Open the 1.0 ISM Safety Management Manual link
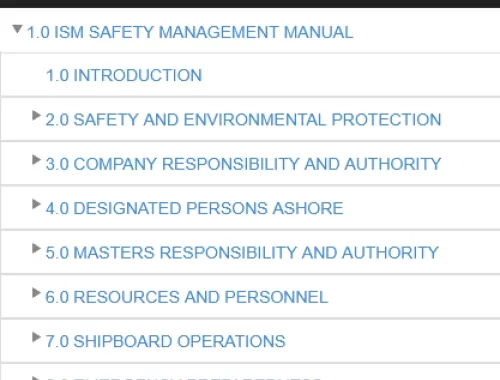The image size is (500, 380). 190,32
